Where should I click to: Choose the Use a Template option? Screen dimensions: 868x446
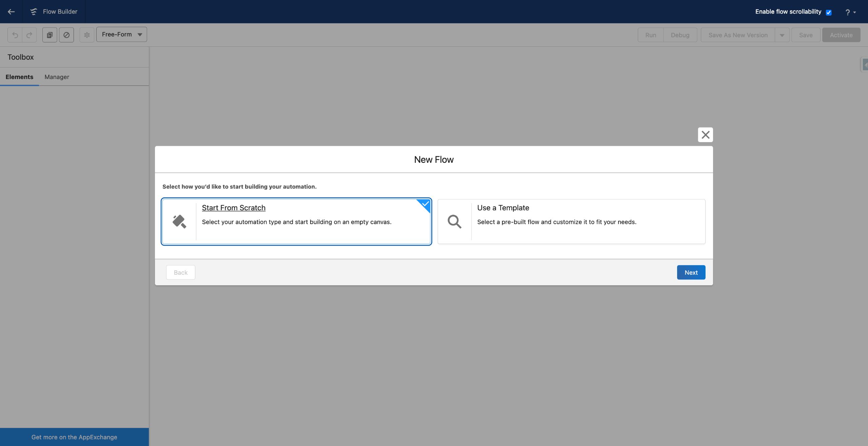571,221
